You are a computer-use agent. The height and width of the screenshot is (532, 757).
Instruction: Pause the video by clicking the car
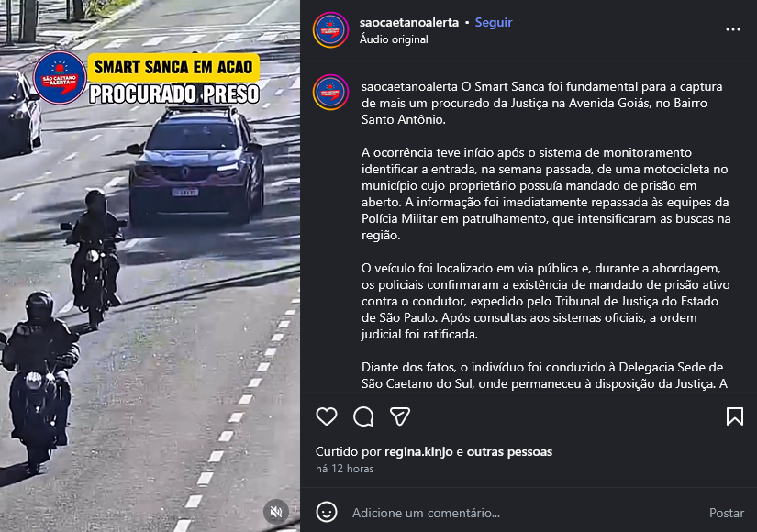(x=196, y=167)
